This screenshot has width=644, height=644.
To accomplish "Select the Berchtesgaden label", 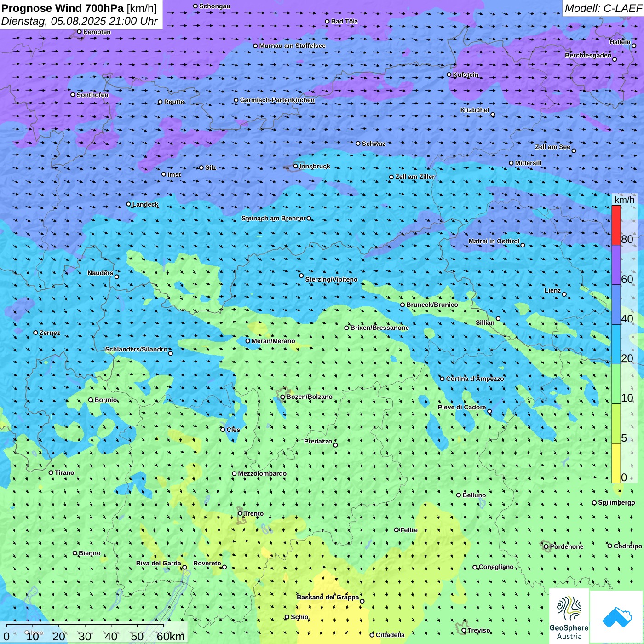I will (x=588, y=55).
